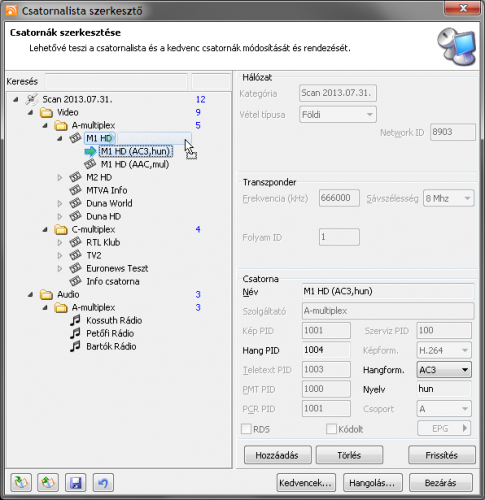Click the music note icon of Bartók Rádió
This screenshot has width=485, height=500.
coord(75,346)
